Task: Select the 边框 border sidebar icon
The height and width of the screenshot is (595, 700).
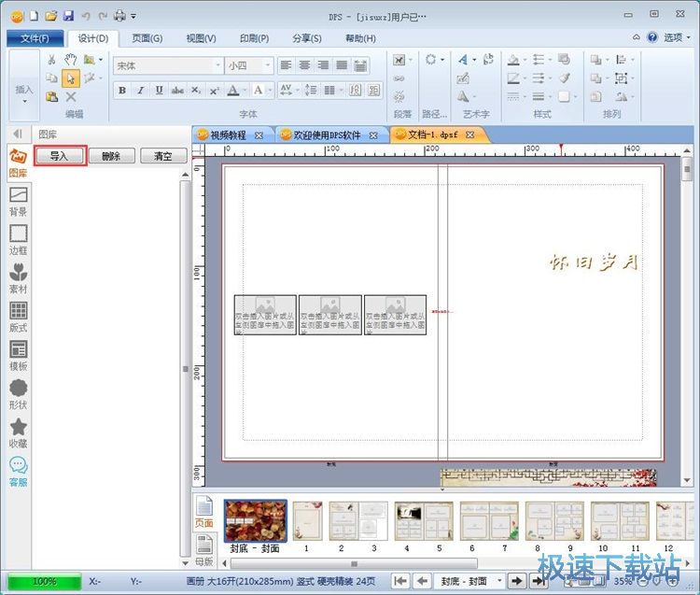Action: point(18,239)
